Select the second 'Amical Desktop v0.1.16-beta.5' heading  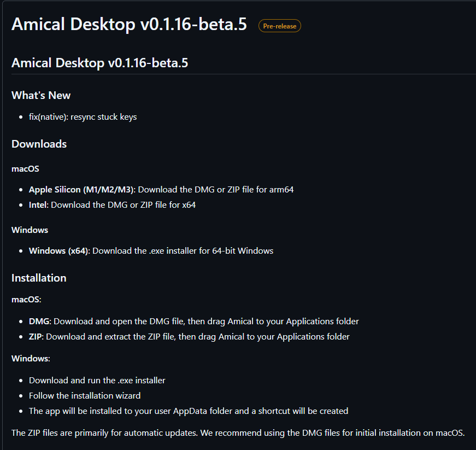100,63
